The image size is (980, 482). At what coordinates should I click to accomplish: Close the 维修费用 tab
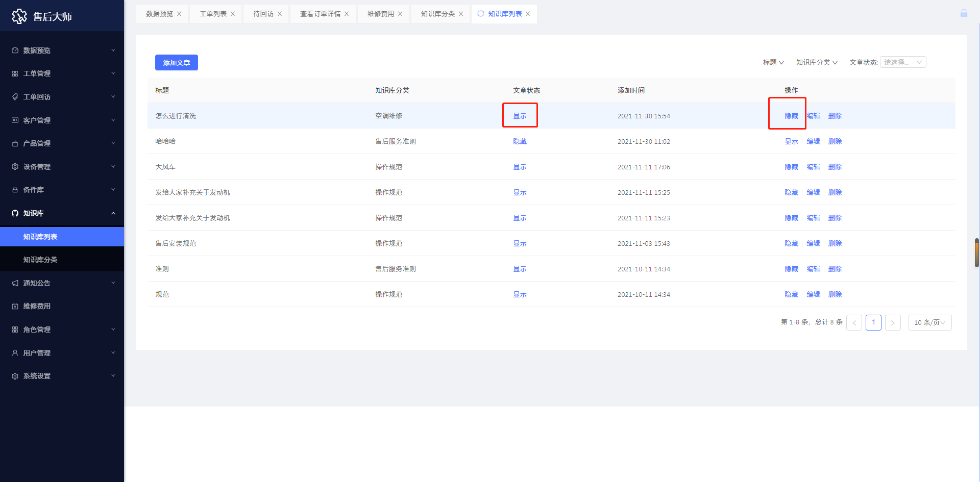pos(400,14)
